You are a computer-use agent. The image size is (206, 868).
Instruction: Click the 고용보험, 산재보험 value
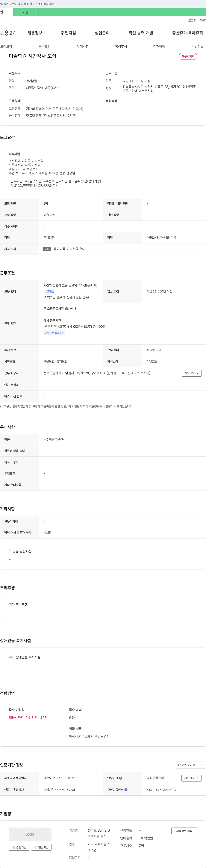[x=55, y=361]
